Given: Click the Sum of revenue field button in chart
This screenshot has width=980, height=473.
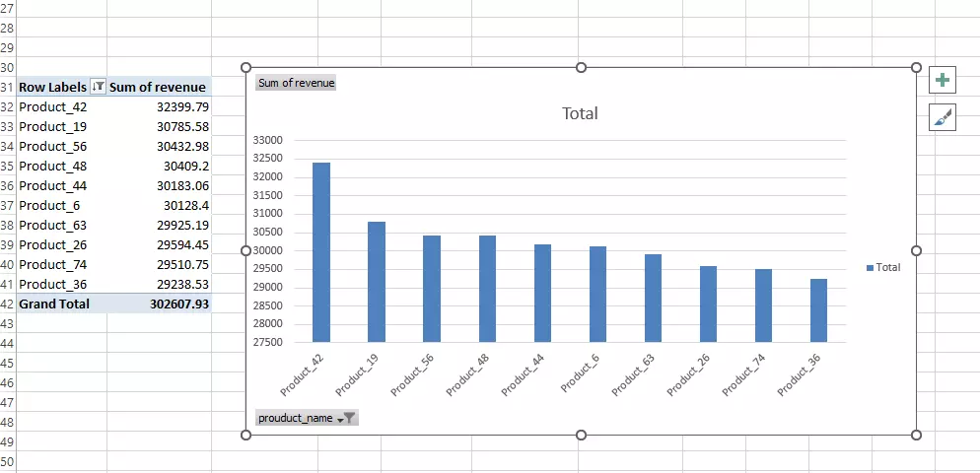Looking at the screenshot, I should coord(296,83).
